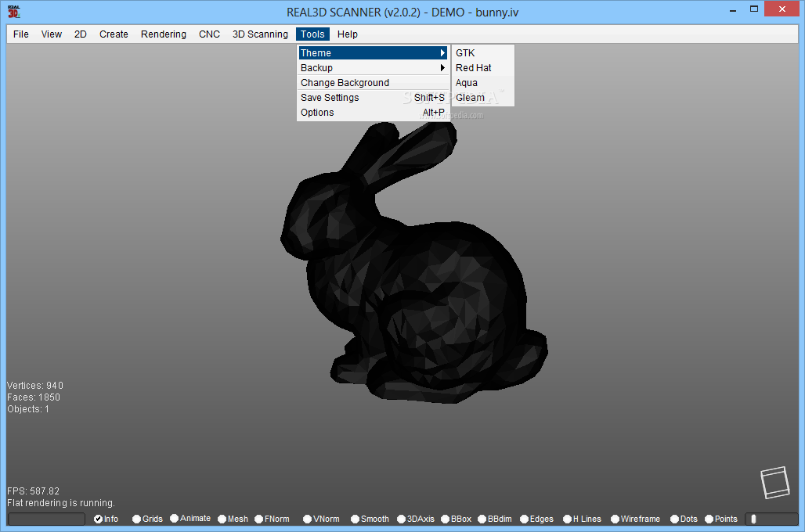The image size is (805, 532).
Task: Show the 3DAxis
Action: [416, 519]
